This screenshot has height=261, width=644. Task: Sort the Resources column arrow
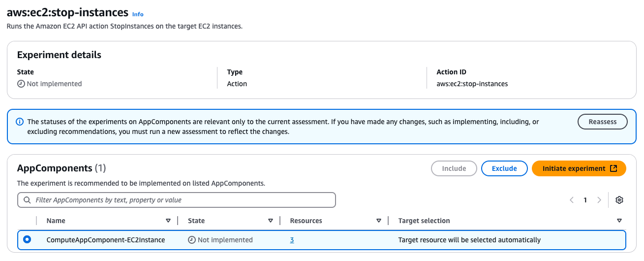point(379,221)
